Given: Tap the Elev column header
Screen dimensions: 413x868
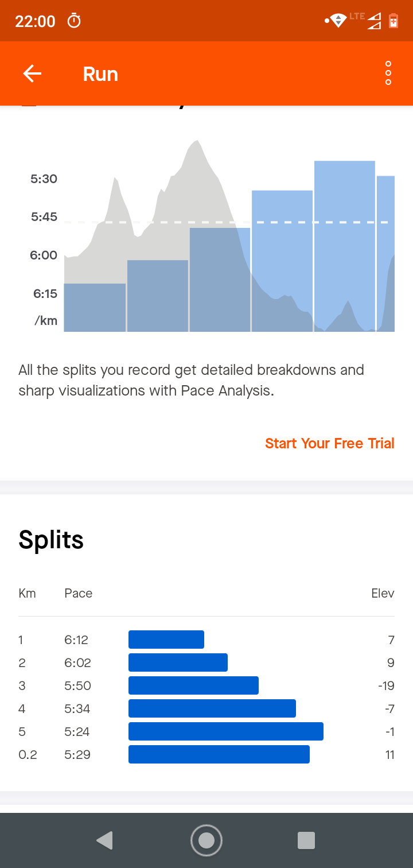Looking at the screenshot, I should (x=383, y=593).
